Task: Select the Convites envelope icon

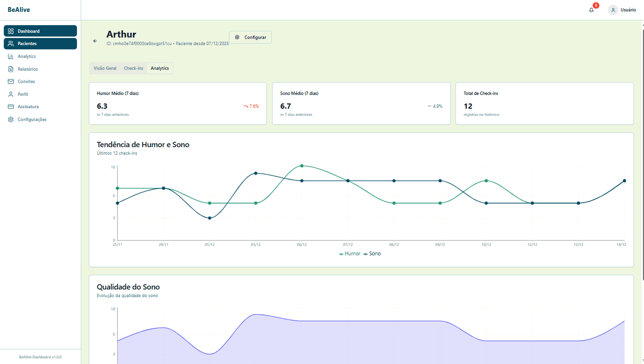Action: click(x=10, y=81)
